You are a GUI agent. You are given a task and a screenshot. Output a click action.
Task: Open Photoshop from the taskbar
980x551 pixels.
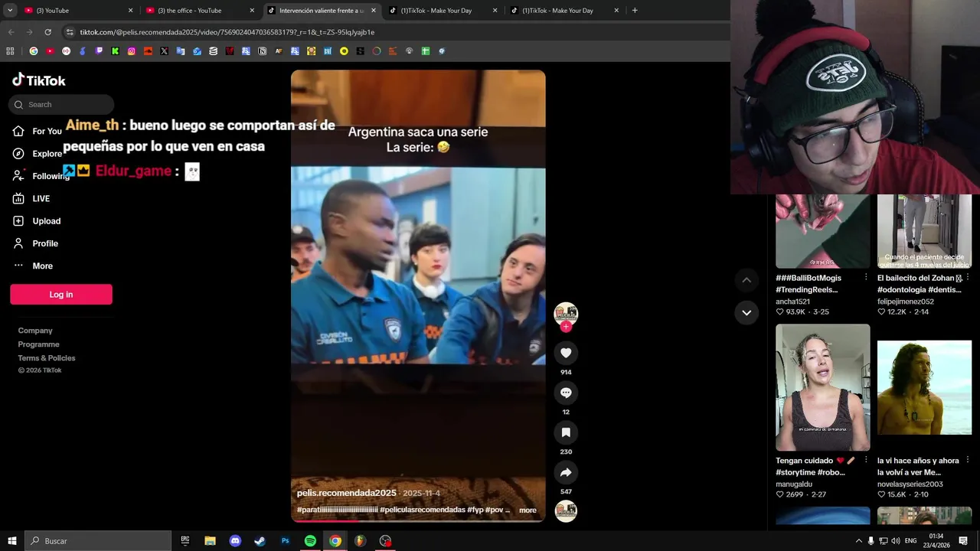285,541
